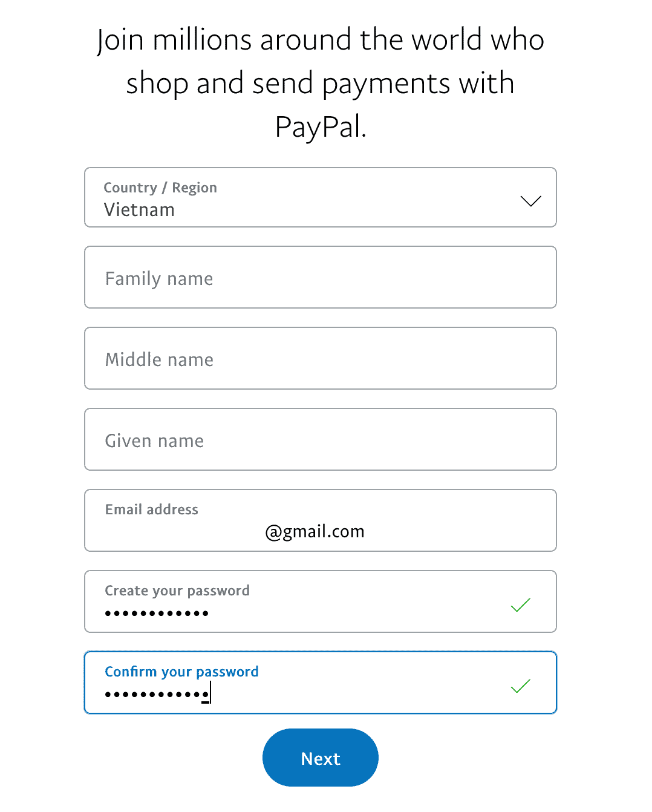Expand the country selector chevron
The image size is (652, 812).
click(x=530, y=201)
